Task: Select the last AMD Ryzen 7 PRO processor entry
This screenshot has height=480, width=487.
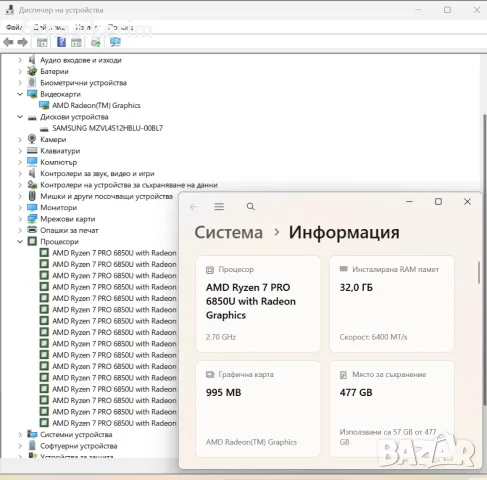Action: point(114,423)
